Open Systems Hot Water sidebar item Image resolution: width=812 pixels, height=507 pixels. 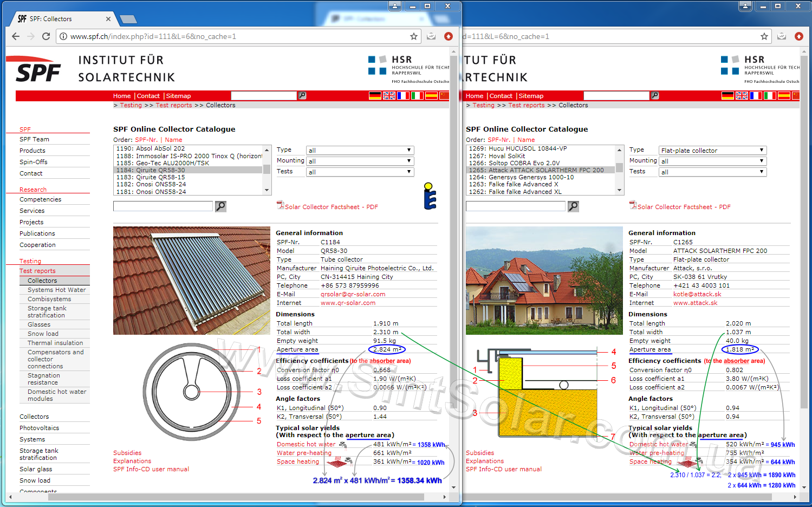(57, 290)
